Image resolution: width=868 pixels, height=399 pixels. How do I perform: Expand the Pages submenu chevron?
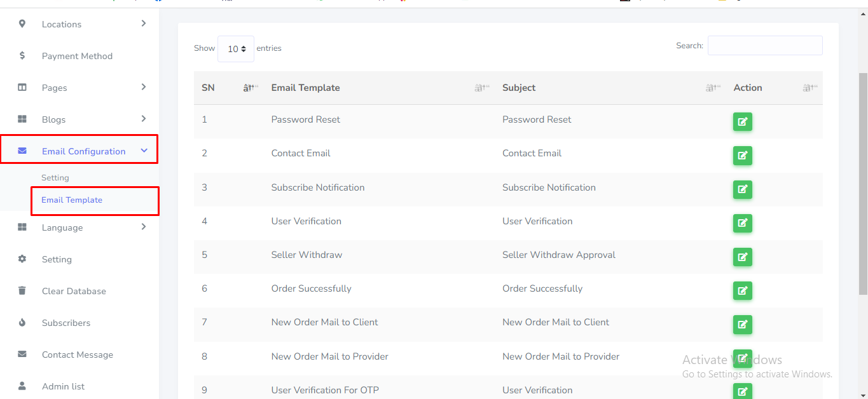tap(144, 87)
